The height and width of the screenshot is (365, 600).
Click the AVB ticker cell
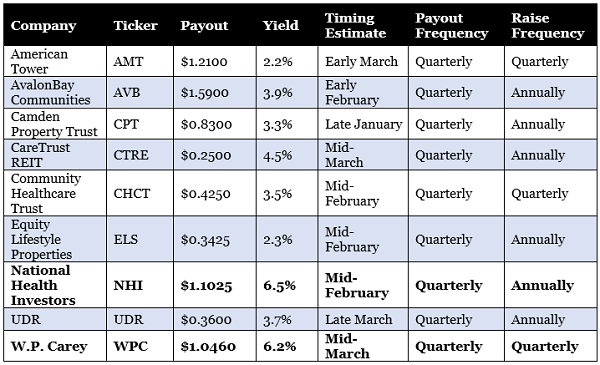tap(140, 93)
